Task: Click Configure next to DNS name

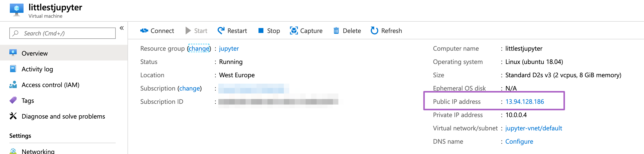Action: 519,141
